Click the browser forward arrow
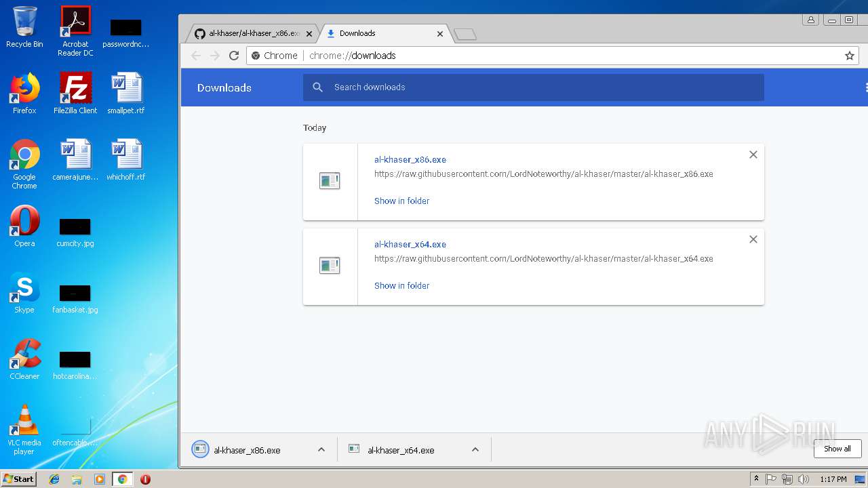The width and height of the screenshot is (868, 488). [x=215, y=56]
